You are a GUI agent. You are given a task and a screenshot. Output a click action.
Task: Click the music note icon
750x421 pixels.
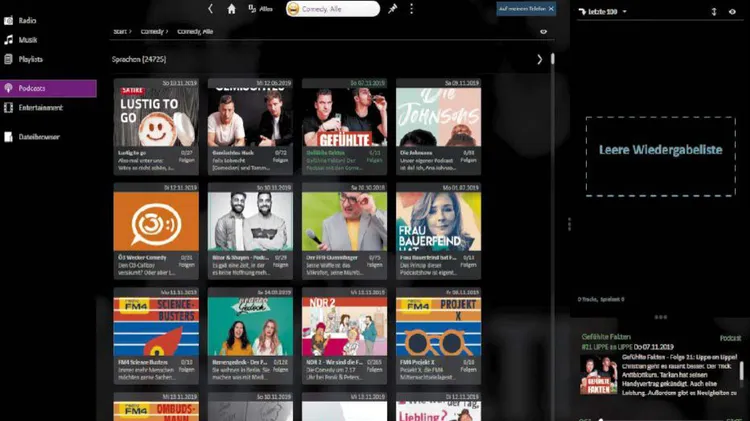(9, 40)
